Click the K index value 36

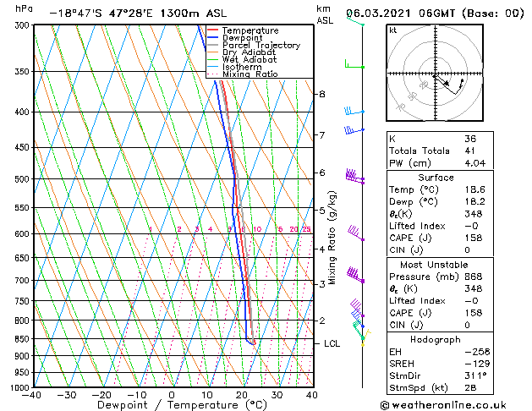470,139
